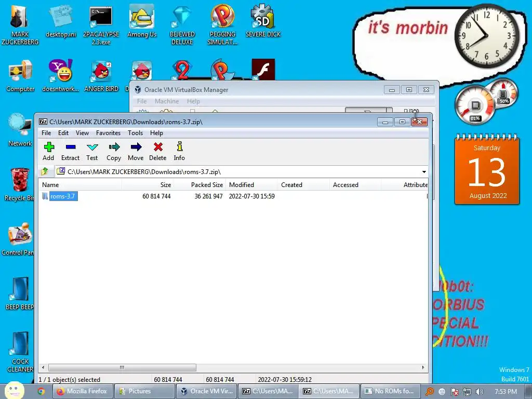Open File menu in VirtualBox Manager
This screenshot has width=532, height=399.
coord(141,101)
